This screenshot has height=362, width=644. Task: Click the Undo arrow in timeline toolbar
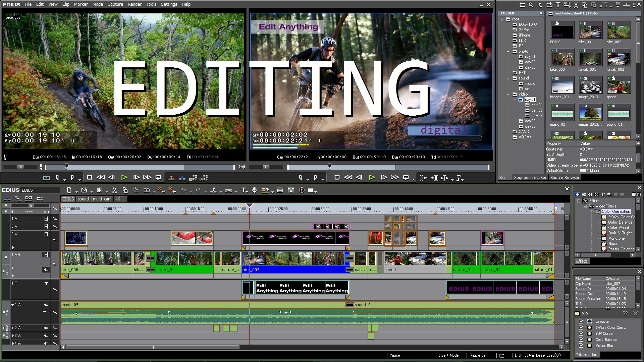pyautogui.click(x=183, y=190)
